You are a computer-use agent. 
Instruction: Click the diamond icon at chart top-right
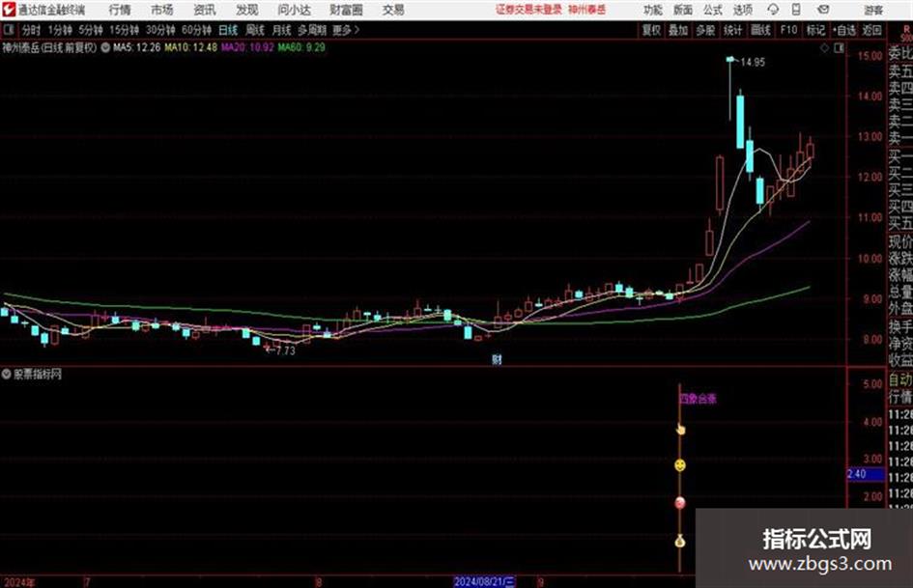click(824, 48)
